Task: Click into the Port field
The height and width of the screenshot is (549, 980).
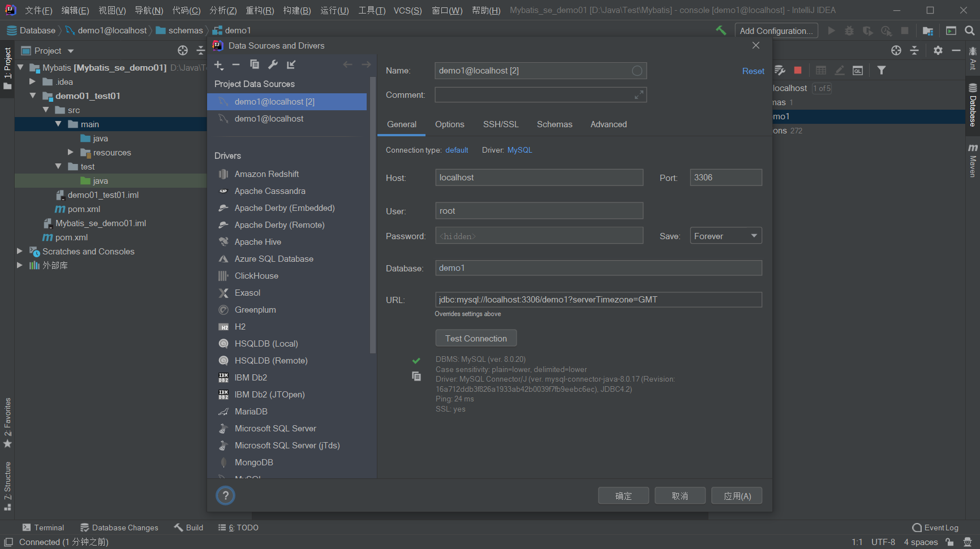Action: pos(726,178)
